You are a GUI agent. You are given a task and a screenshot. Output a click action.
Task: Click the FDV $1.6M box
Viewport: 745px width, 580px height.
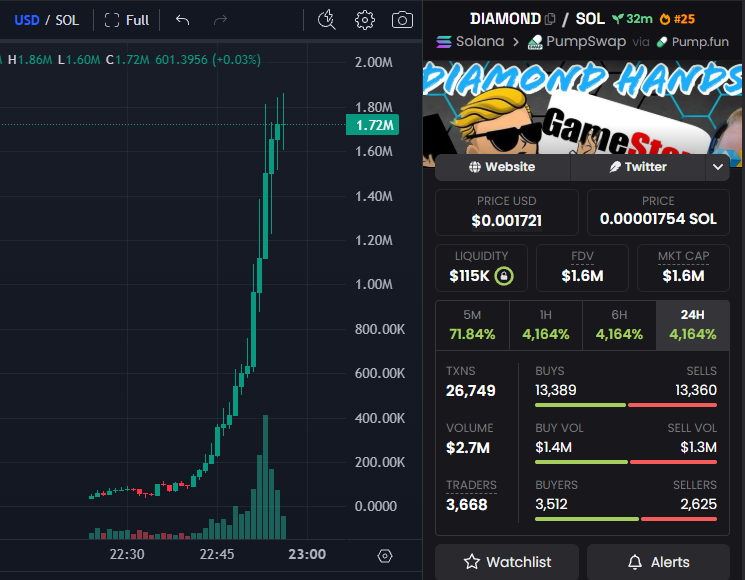click(x=583, y=268)
